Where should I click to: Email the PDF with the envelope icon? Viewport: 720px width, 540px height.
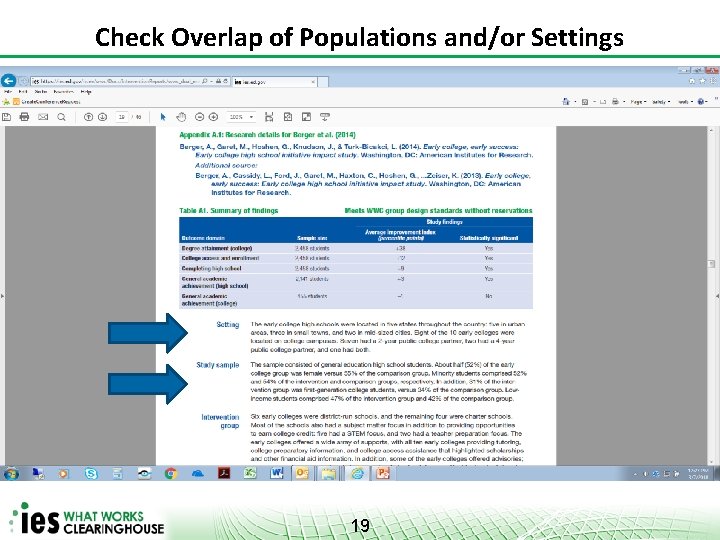[x=43, y=117]
